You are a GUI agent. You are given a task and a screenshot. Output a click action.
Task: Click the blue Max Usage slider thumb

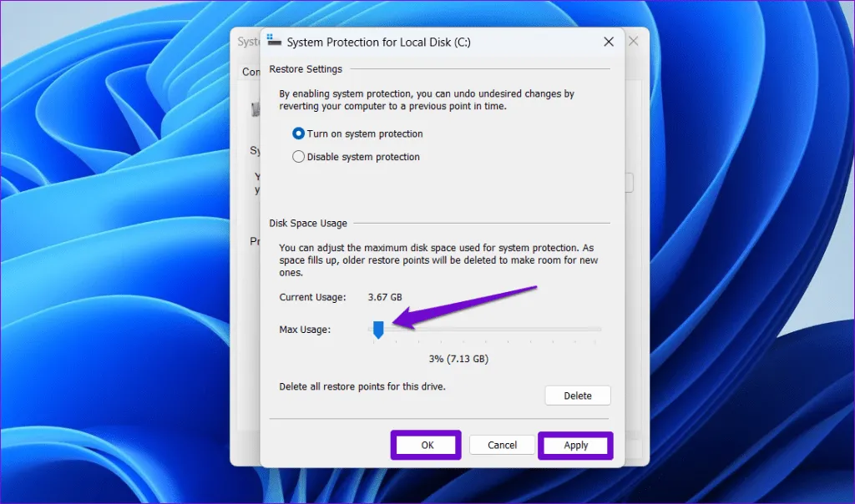coord(378,330)
